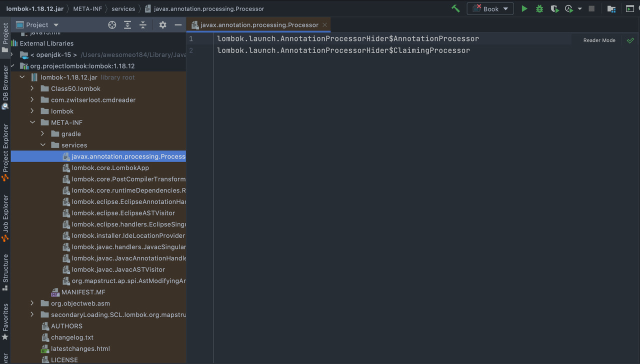Click the Expand All icon in the Project panel
This screenshot has height=364, width=640.
point(127,24)
